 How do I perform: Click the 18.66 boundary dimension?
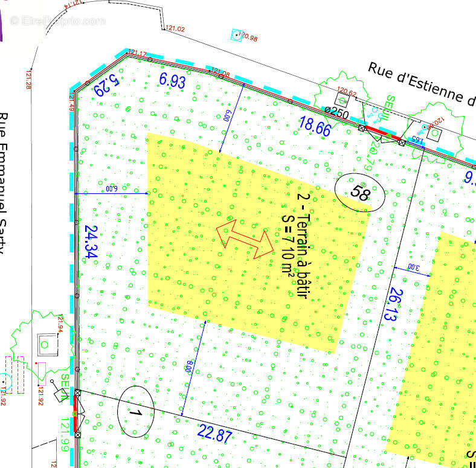click(315, 127)
